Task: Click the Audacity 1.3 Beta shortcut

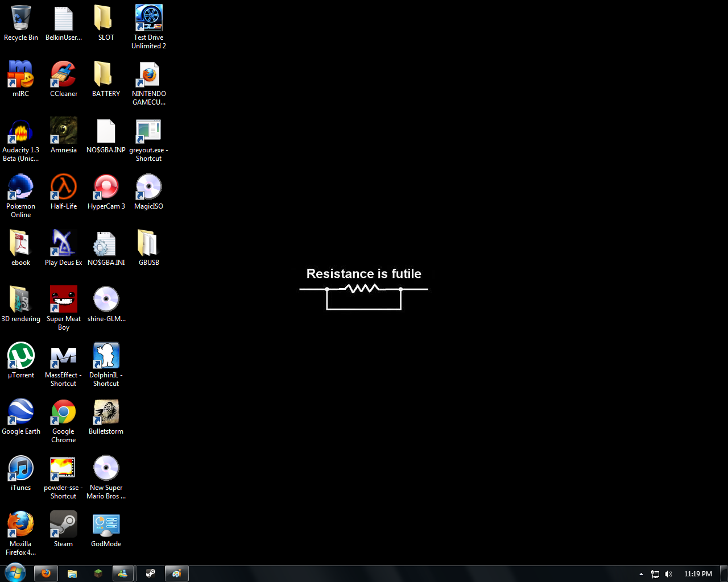Action: coord(21,131)
